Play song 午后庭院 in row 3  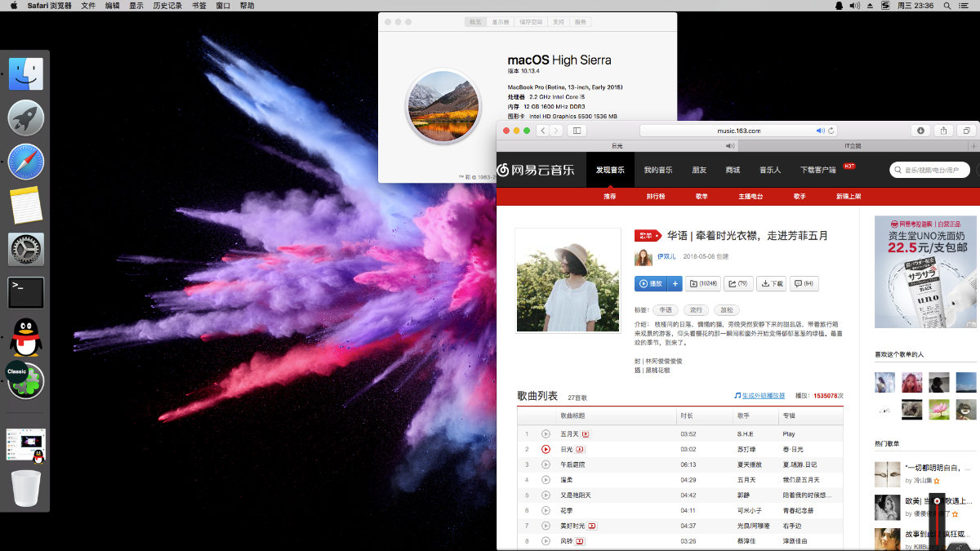(546, 464)
